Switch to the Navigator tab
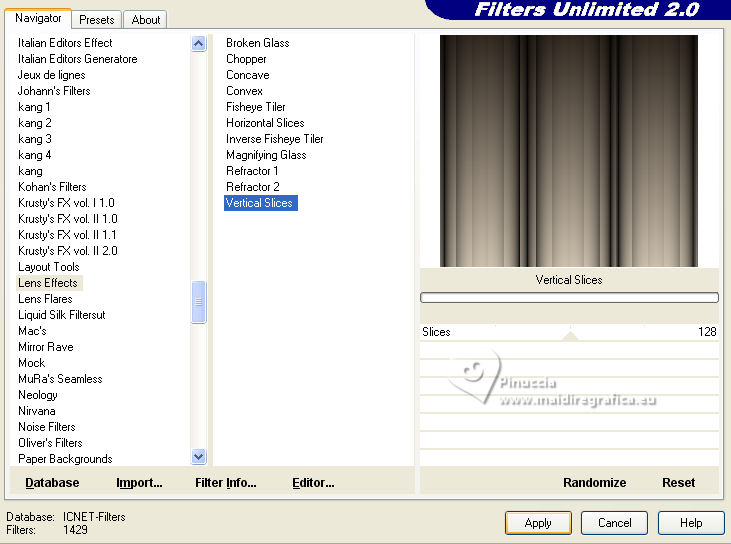This screenshot has height=544, width=731. coord(38,18)
